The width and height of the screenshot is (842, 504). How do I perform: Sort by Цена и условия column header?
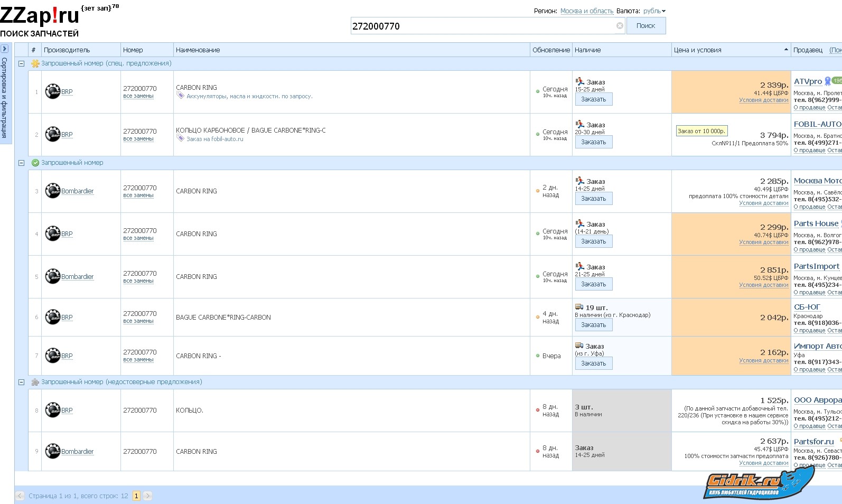697,50
